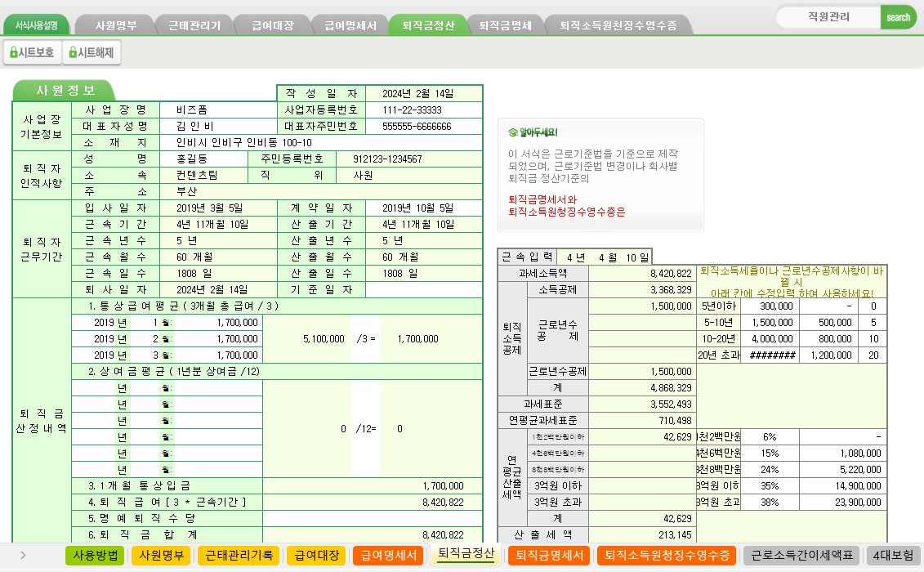Open the 서식사용설명 top tab
The width and height of the screenshot is (924, 572).
click(37, 25)
